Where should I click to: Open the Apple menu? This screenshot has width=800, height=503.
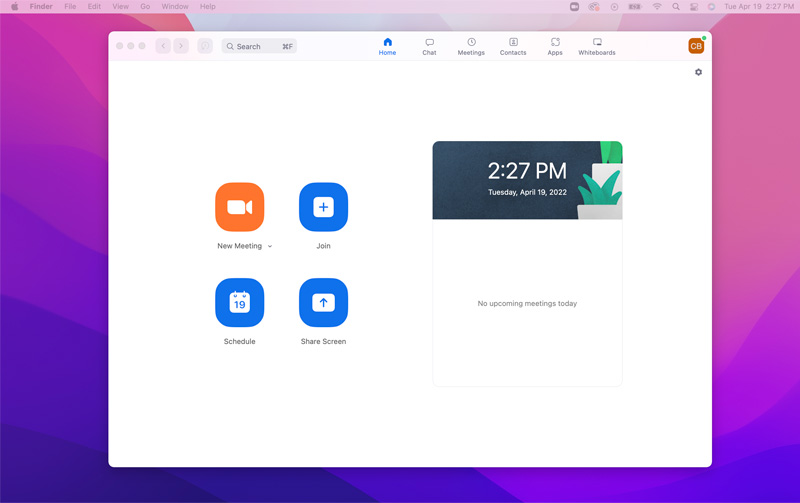tap(15, 7)
